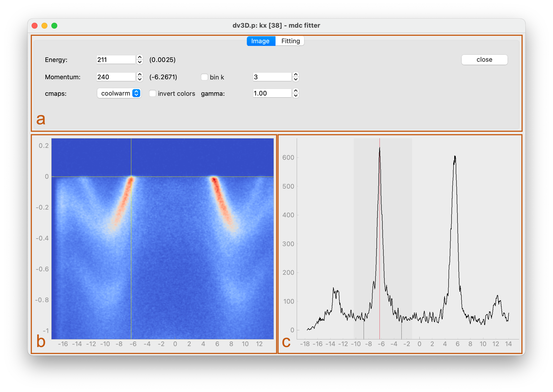Viewport: 553px width, 392px height.
Task: Increase the Energy value with up arrow
Action: pyautogui.click(x=140, y=57)
